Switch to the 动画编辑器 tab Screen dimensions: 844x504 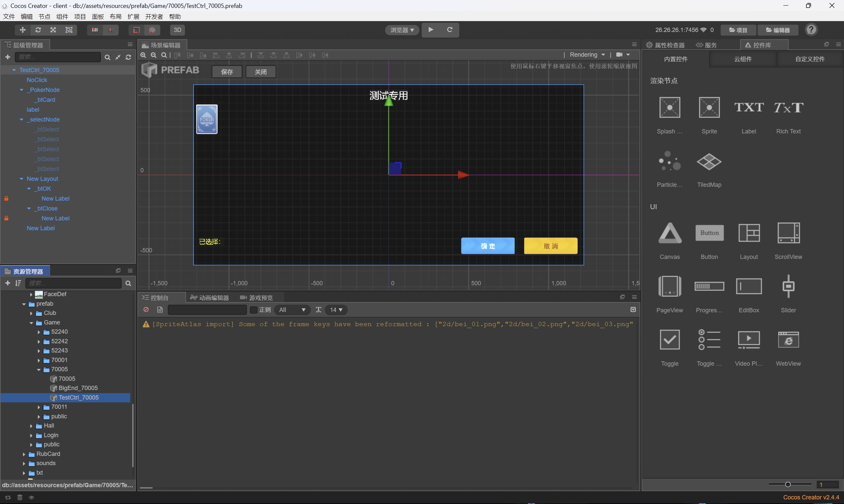pyautogui.click(x=209, y=298)
